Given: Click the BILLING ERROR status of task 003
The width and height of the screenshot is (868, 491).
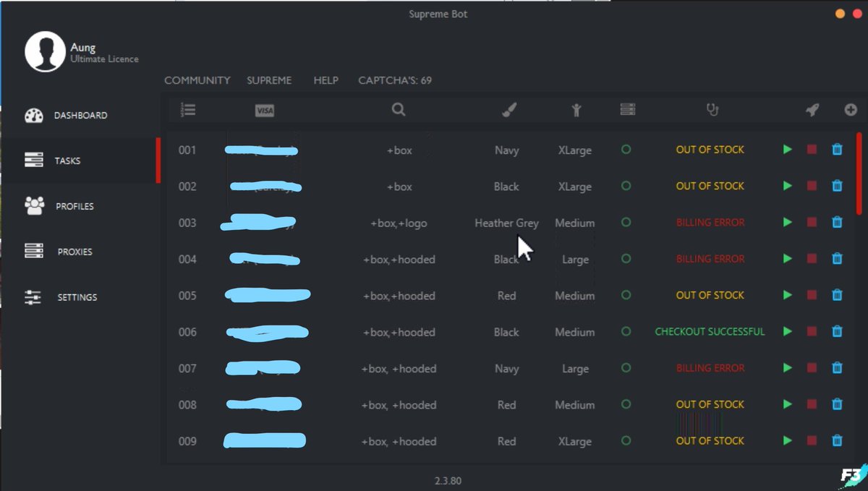Looking at the screenshot, I should click(710, 222).
